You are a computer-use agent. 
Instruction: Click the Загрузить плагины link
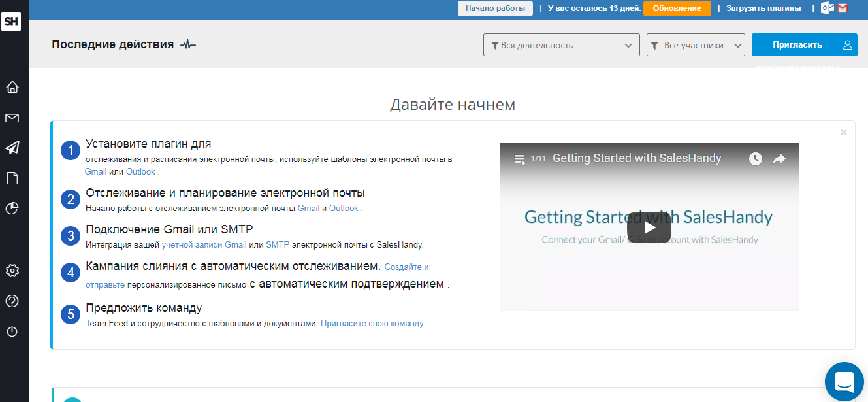pos(764,8)
